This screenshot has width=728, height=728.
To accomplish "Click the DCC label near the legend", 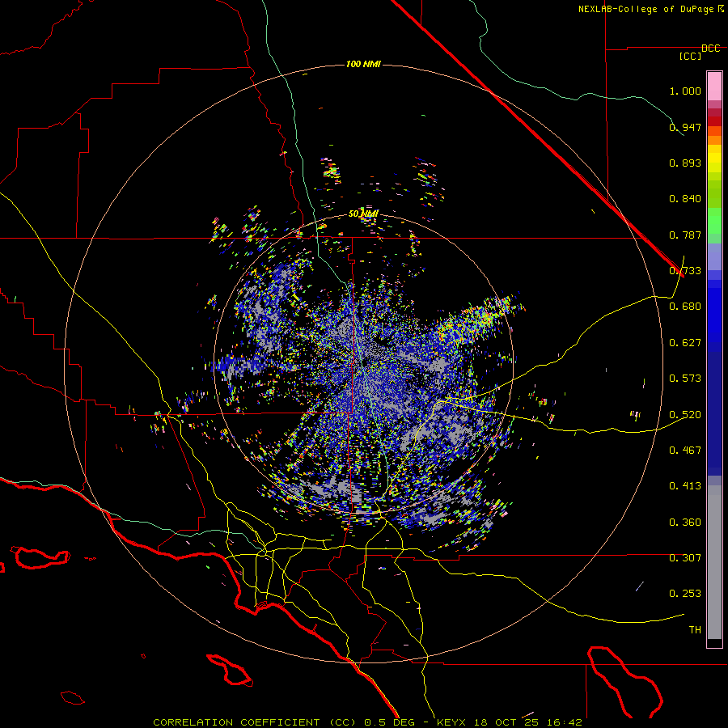I will pyautogui.click(x=711, y=49).
